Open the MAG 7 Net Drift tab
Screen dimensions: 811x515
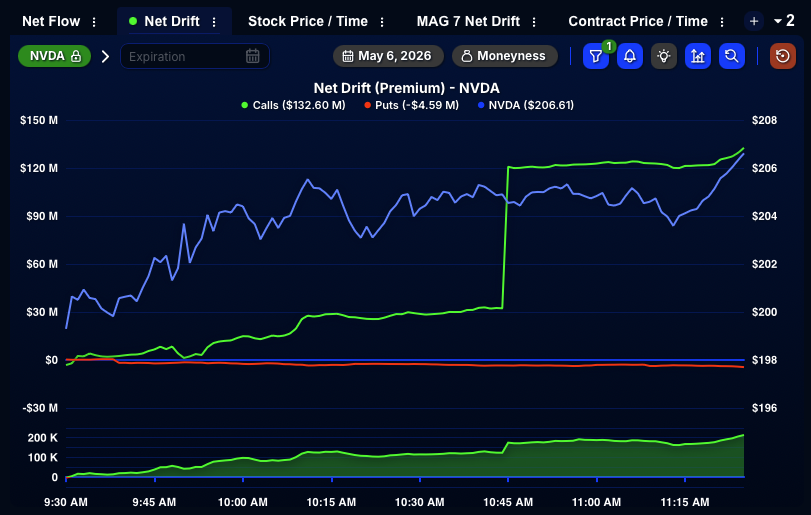468,21
